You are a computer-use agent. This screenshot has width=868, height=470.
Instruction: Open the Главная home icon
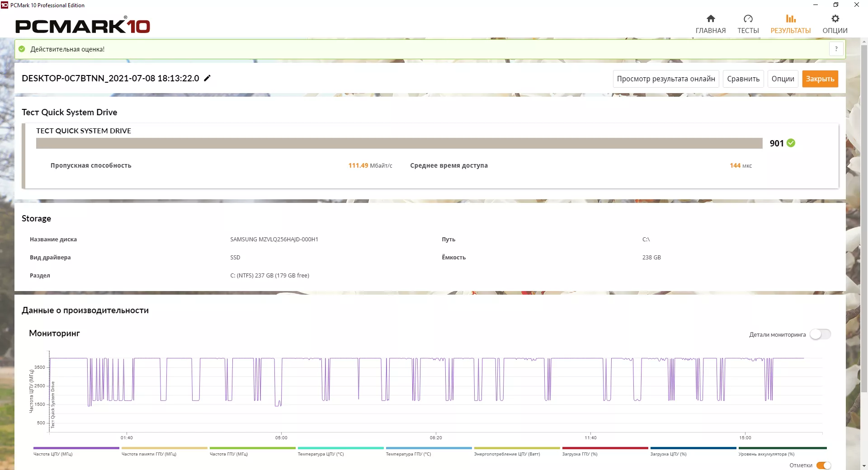coord(711,19)
